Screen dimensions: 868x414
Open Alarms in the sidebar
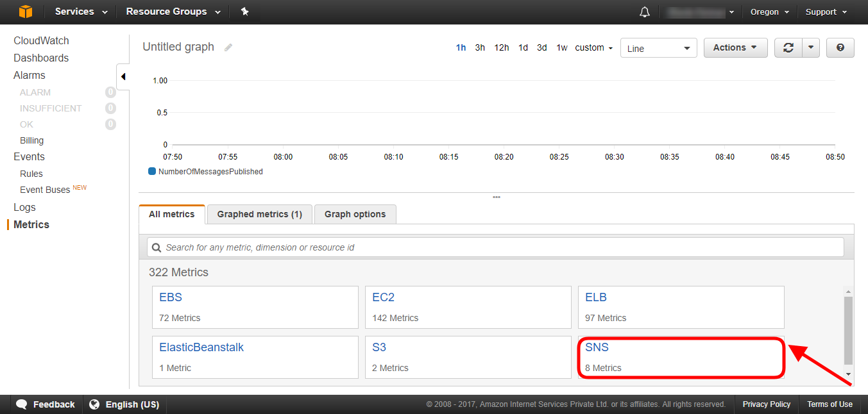(30, 75)
